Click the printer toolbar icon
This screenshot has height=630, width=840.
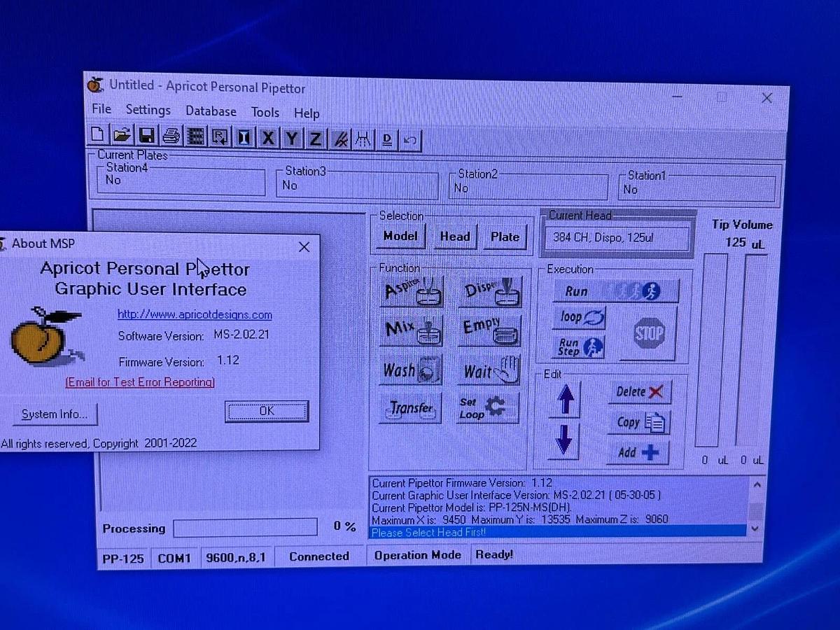pyautogui.click(x=171, y=136)
